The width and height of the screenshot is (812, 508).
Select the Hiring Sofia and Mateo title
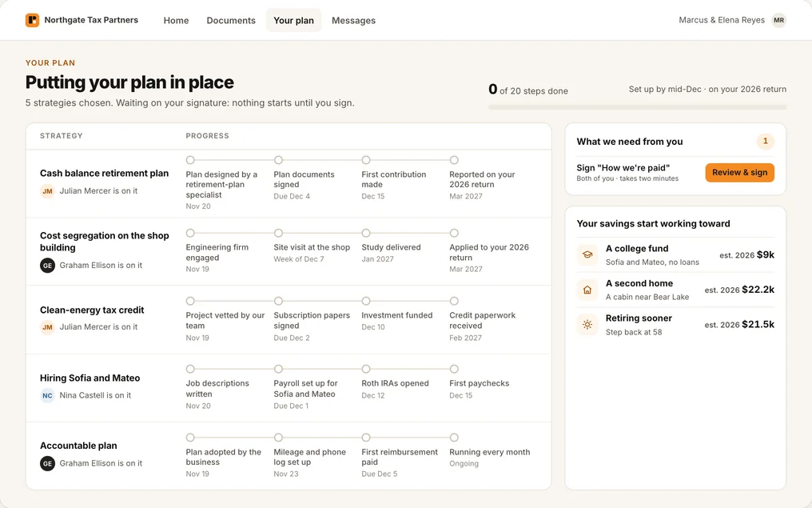(x=90, y=378)
